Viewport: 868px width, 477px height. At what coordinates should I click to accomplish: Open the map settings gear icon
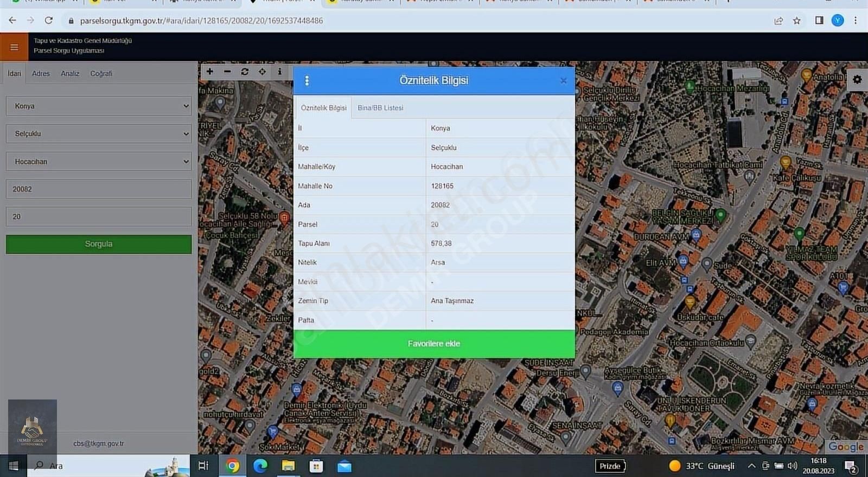(857, 80)
